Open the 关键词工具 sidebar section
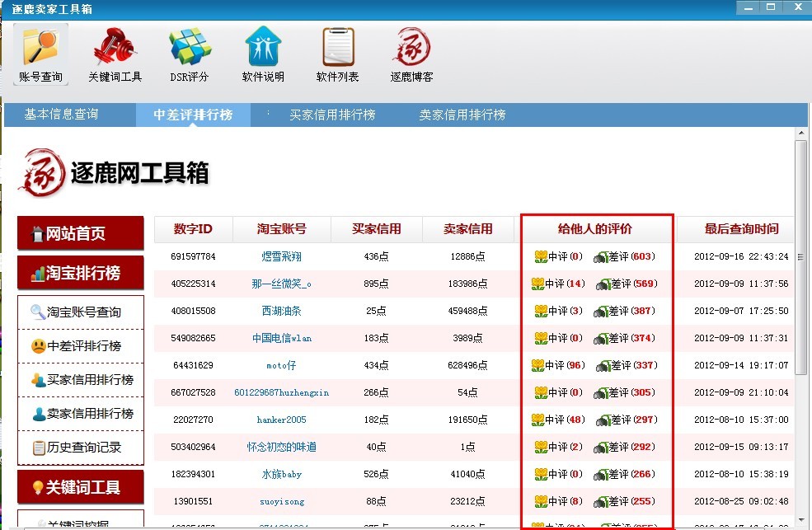 point(81,487)
